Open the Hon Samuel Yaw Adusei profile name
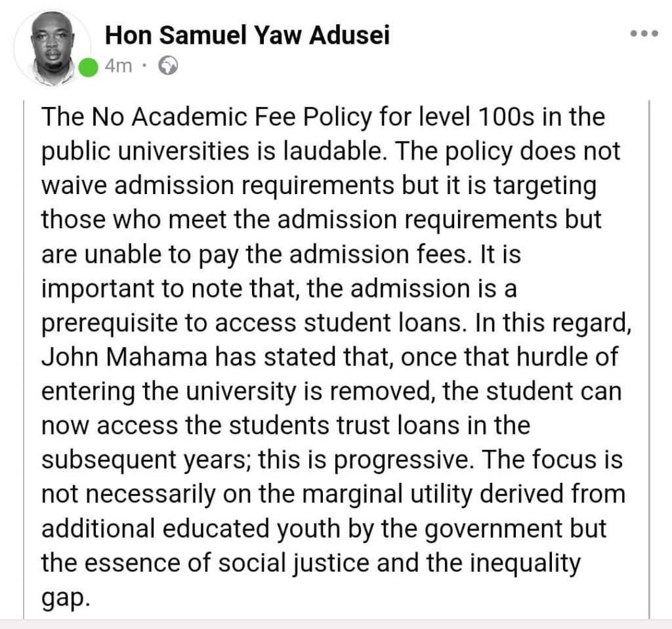 (247, 35)
